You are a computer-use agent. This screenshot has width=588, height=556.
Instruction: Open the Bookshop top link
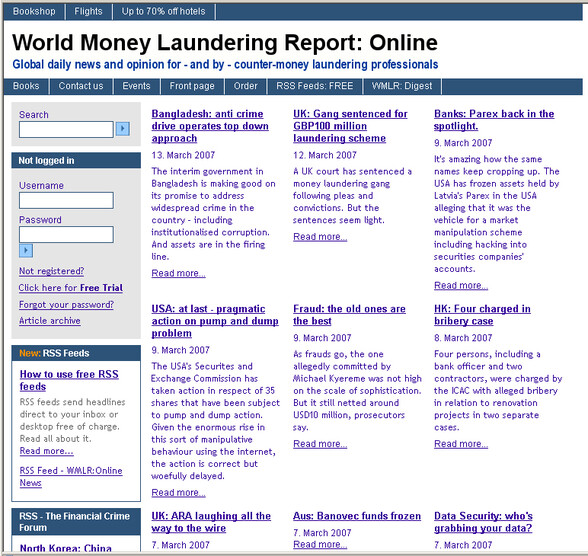tap(34, 12)
